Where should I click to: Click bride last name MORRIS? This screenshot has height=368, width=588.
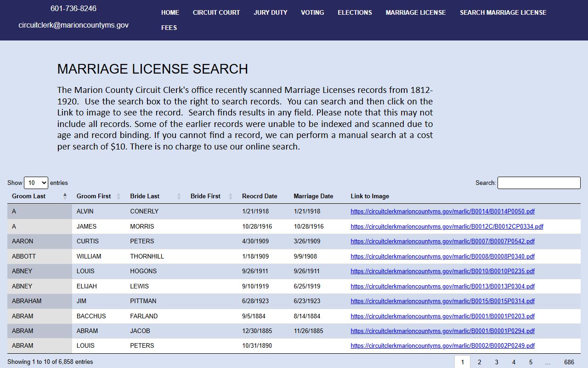coord(142,226)
